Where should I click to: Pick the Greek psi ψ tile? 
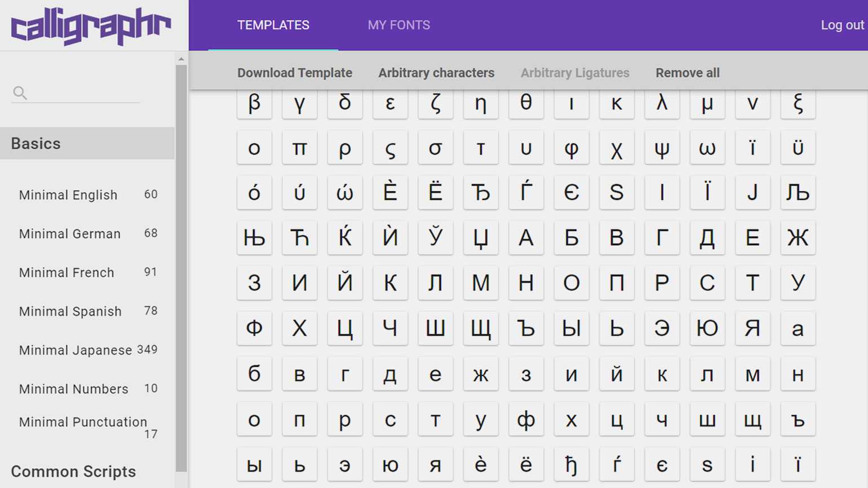point(662,148)
